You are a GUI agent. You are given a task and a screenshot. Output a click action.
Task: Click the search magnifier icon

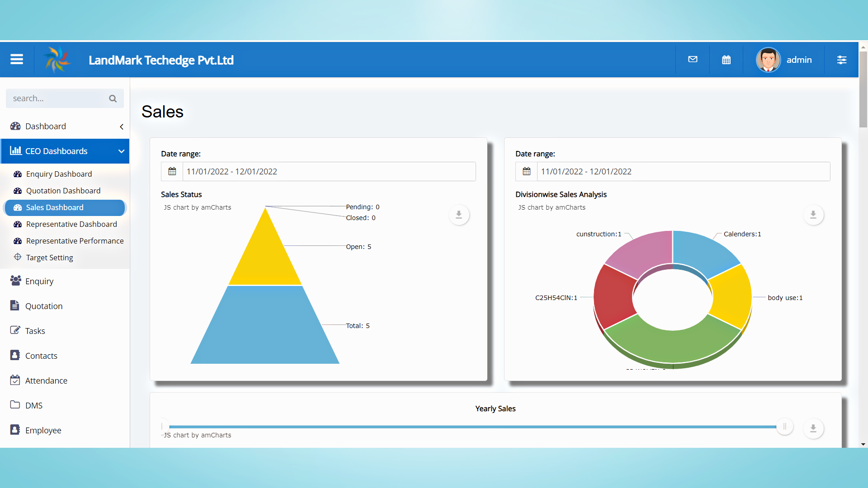click(113, 98)
